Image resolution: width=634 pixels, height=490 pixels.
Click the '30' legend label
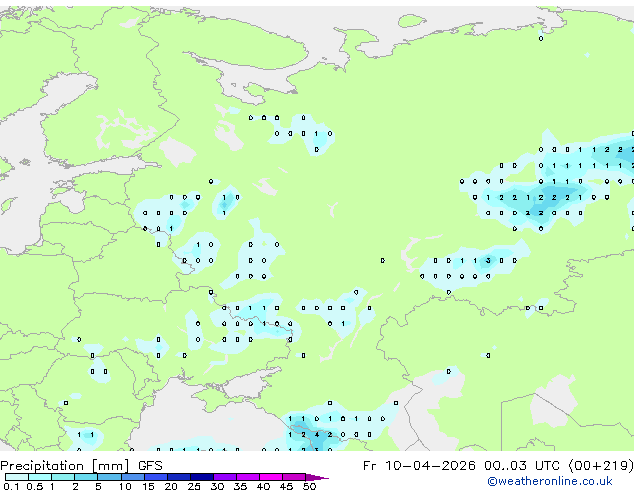tap(217, 486)
